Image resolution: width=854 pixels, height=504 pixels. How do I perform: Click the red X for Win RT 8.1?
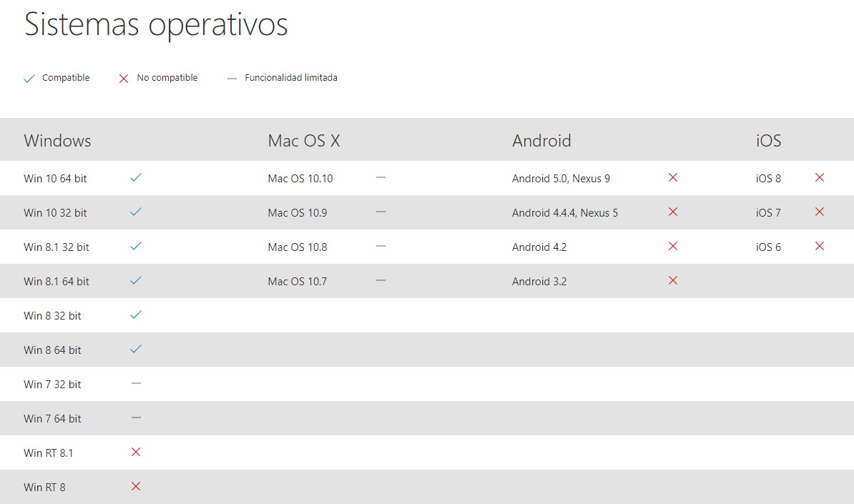click(x=136, y=452)
